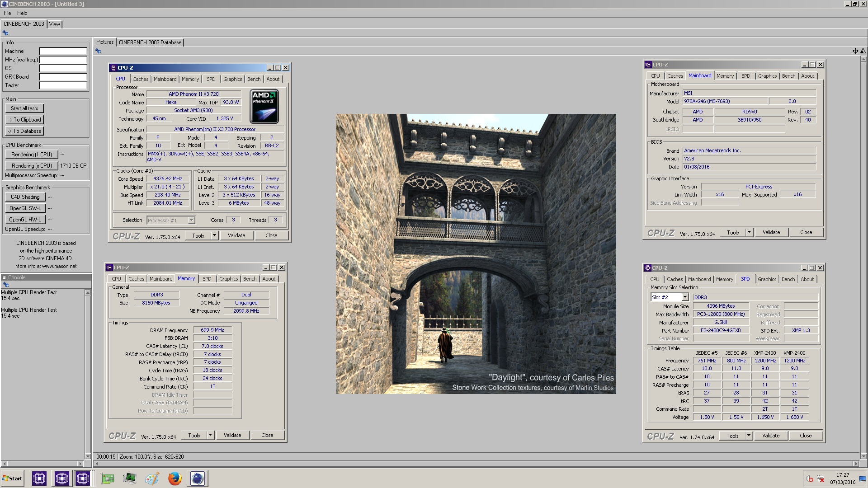Click the OS input field

(x=63, y=68)
